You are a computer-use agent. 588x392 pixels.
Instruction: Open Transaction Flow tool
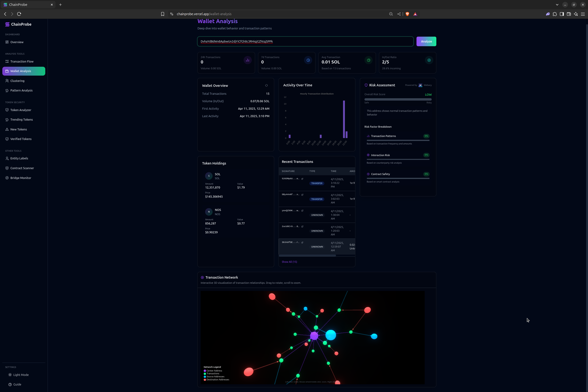pos(24,62)
